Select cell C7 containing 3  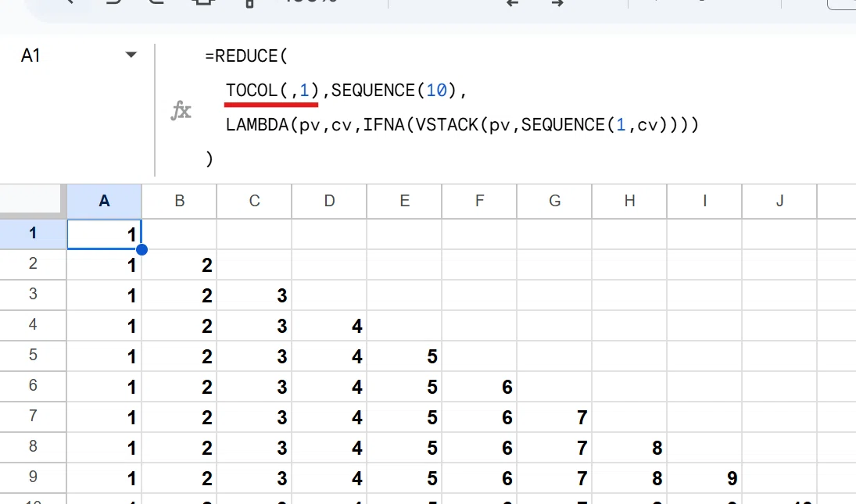click(x=254, y=417)
